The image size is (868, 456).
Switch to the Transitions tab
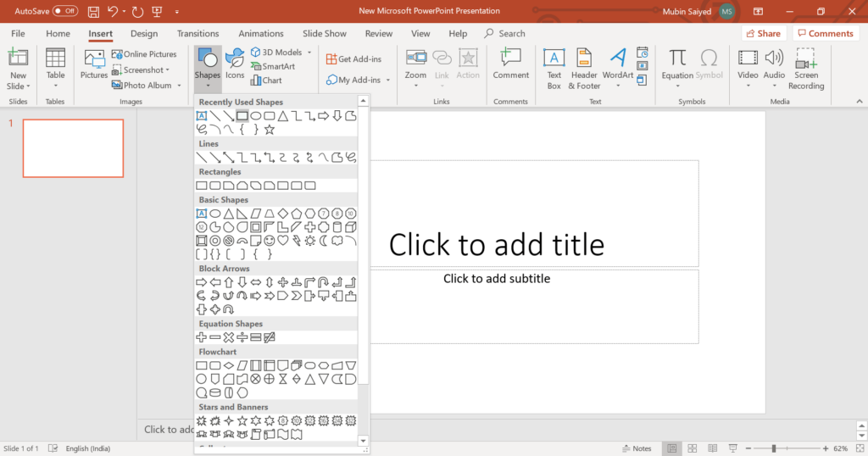[198, 34]
